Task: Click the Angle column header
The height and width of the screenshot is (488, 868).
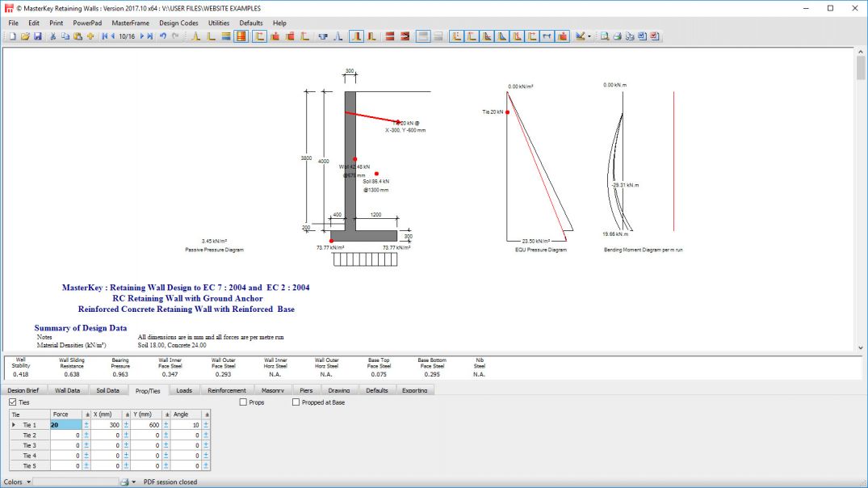Action: pyautogui.click(x=186, y=414)
